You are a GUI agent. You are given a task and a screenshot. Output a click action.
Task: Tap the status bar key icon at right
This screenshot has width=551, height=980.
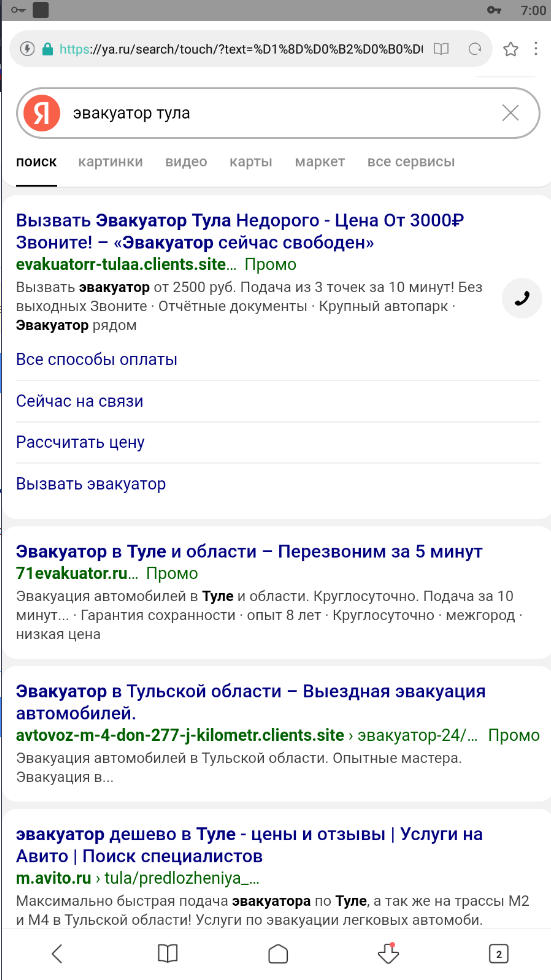coord(494,10)
